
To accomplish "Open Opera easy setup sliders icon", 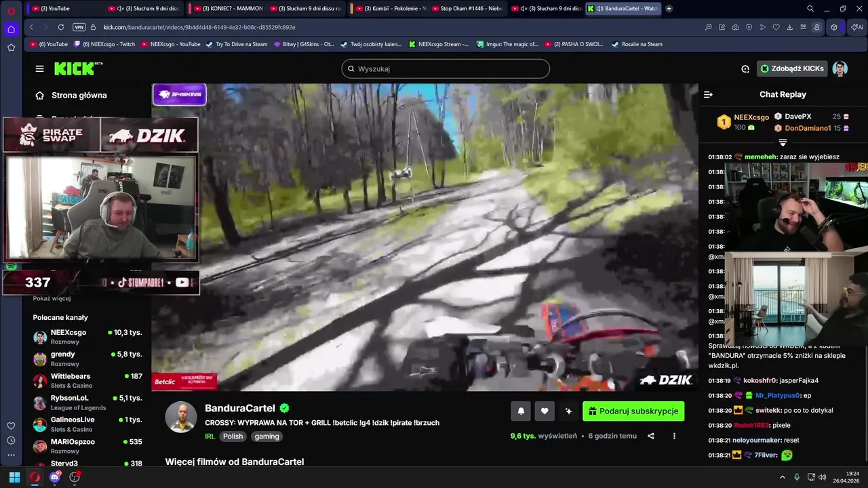I will 803,27.
